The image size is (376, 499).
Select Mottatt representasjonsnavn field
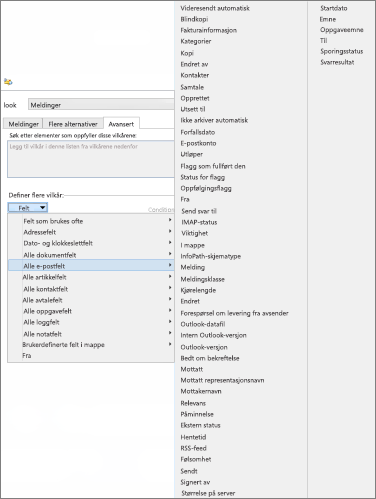click(x=222, y=380)
